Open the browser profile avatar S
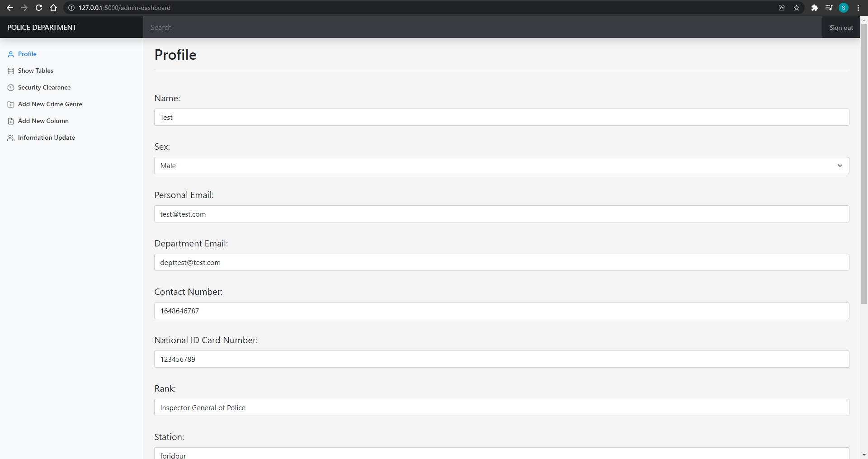The height and width of the screenshot is (459, 868). pos(844,8)
